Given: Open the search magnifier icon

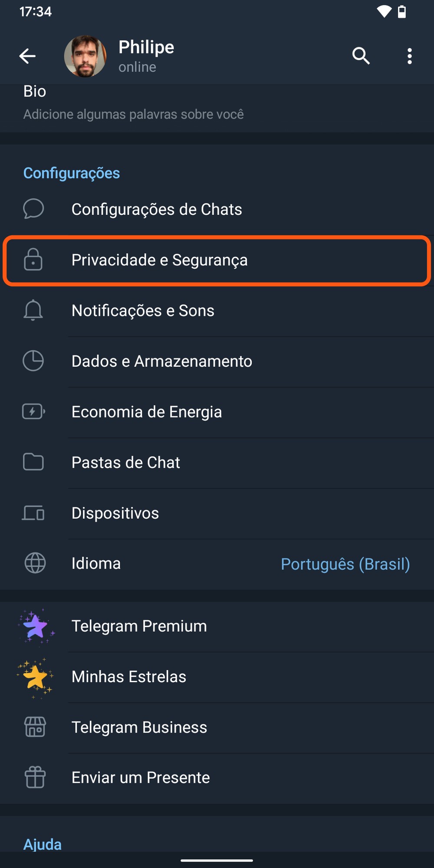Looking at the screenshot, I should tap(361, 56).
